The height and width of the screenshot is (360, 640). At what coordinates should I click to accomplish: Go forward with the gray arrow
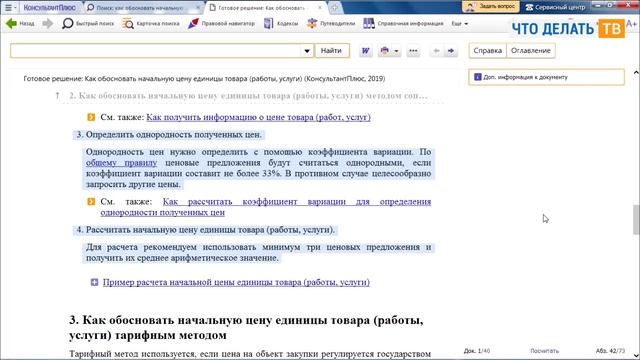[x=48, y=24]
